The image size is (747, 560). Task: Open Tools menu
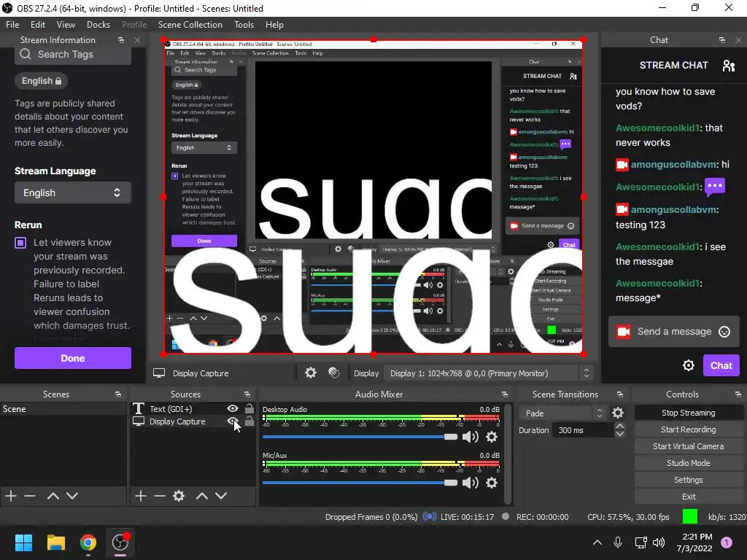click(x=244, y=25)
